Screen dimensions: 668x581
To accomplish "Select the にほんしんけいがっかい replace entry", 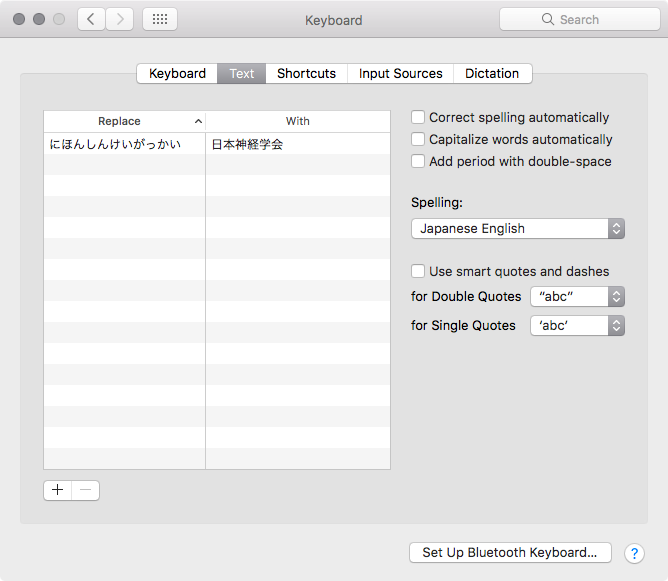I will 124,144.
